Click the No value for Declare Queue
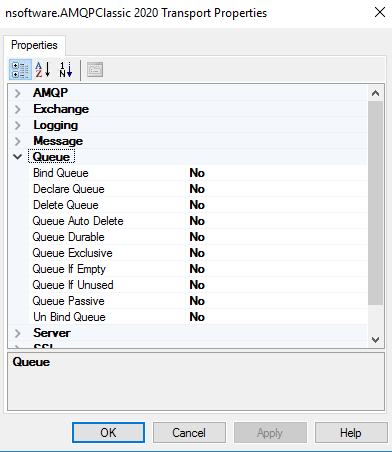The image size is (392, 452). tap(197, 189)
